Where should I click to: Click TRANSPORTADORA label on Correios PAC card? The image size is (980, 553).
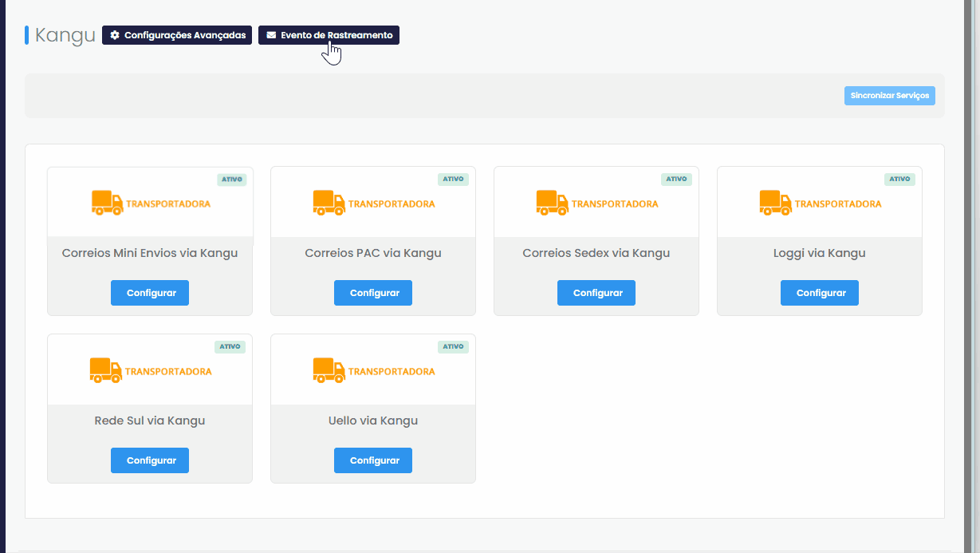tap(392, 204)
